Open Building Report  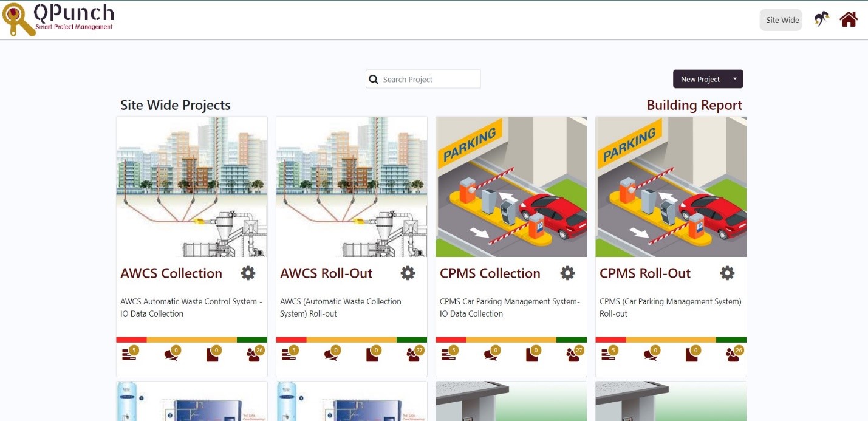(694, 104)
